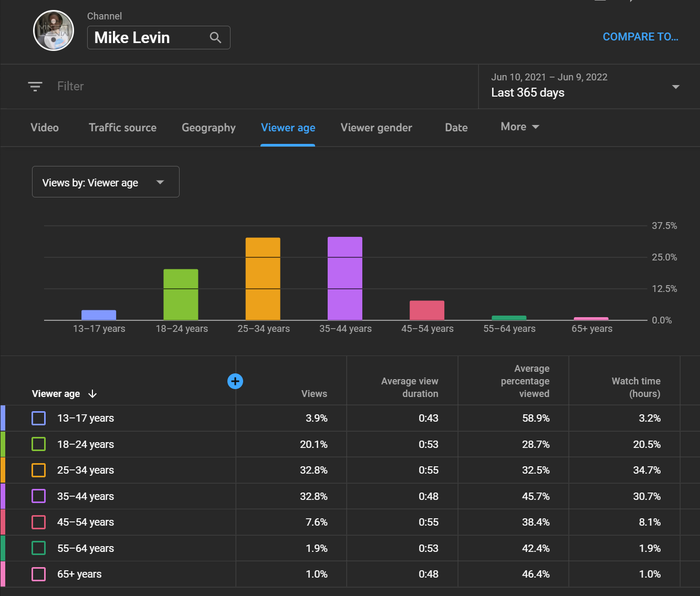Screen dimensions: 700x596
Task: Click the purple 35–44 years chart bar
Action: 345,278
